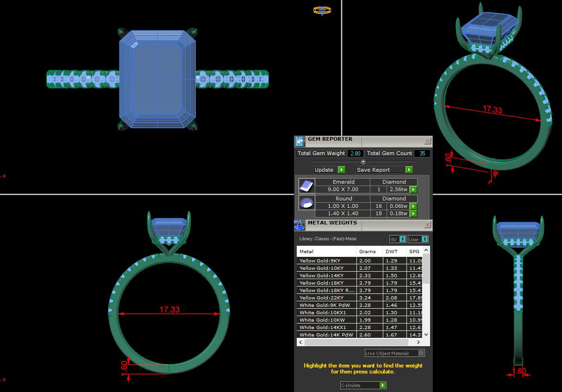Click the Calculate button
This screenshot has height=392, width=562.
pos(363,385)
